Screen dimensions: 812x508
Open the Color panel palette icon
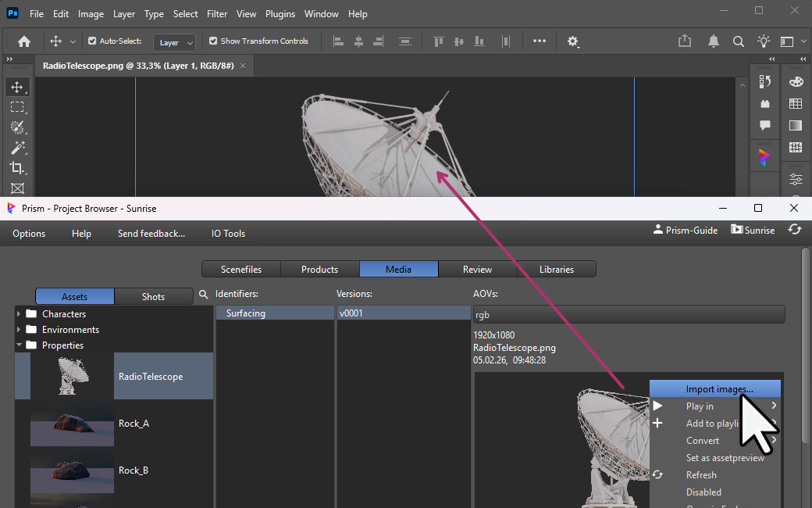click(796, 82)
